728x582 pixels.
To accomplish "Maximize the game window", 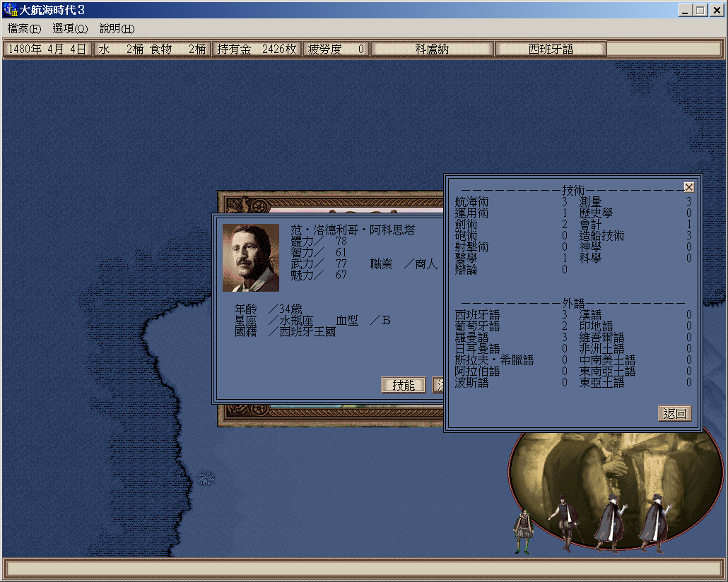I will coord(700,10).
